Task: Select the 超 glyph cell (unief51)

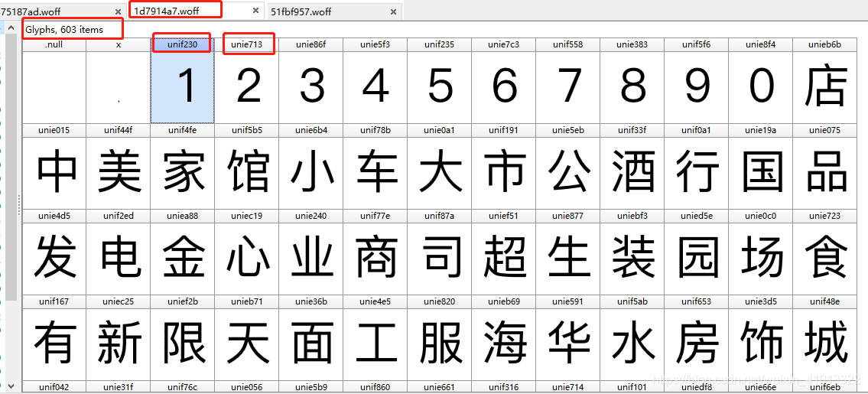Action: (x=503, y=252)
